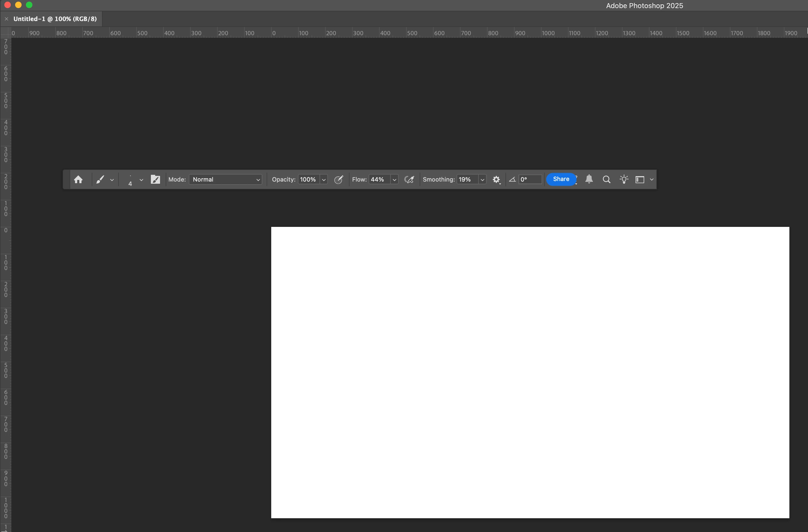808x532 pixels.
Task: Enable airbrush-style build-up effects
Action: 409,179
